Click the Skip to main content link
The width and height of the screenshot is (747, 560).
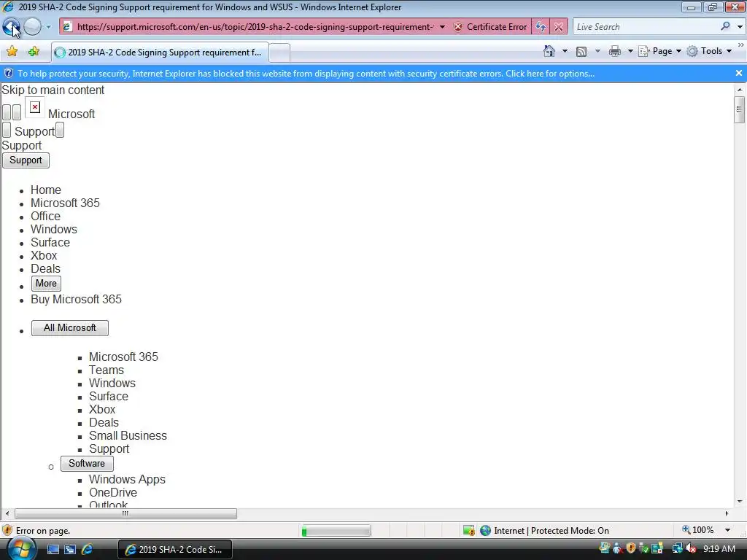(53, 90)
